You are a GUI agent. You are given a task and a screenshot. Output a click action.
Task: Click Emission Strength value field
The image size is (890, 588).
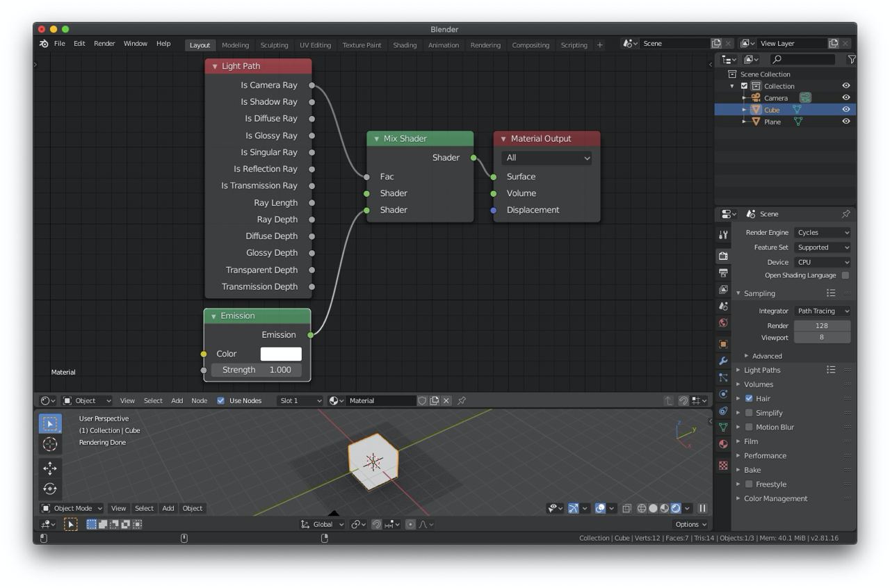pos(257,370)
